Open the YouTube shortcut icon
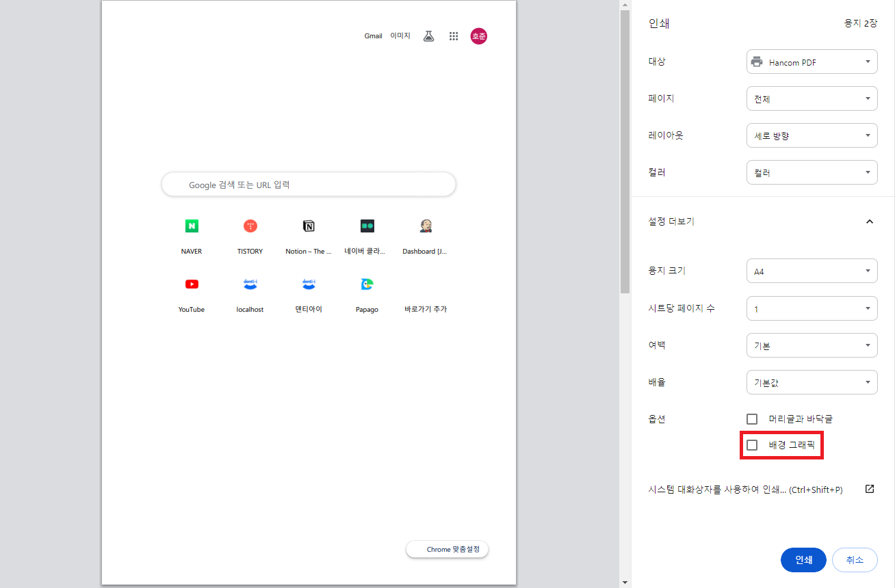895x588 pixels. 192,284
